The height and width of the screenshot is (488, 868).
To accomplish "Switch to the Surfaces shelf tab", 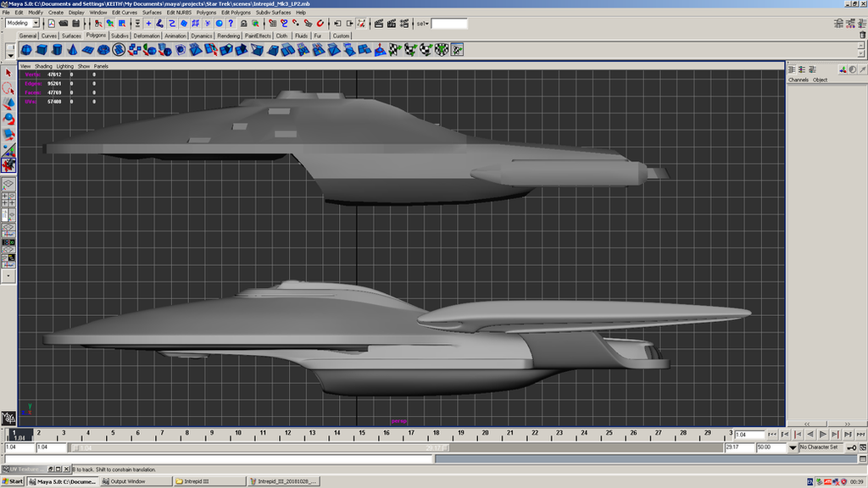I will (x=71, y=36).
